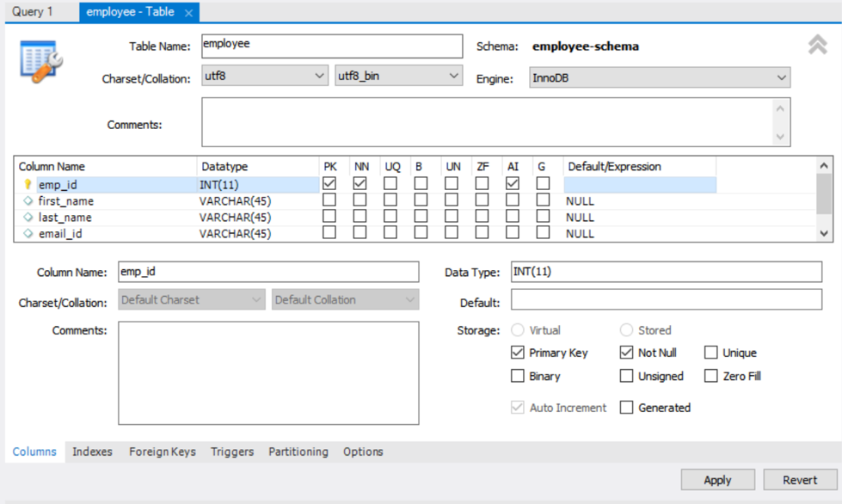
Task: Select the Virtual storage radio button
Action: pos(518,329)
